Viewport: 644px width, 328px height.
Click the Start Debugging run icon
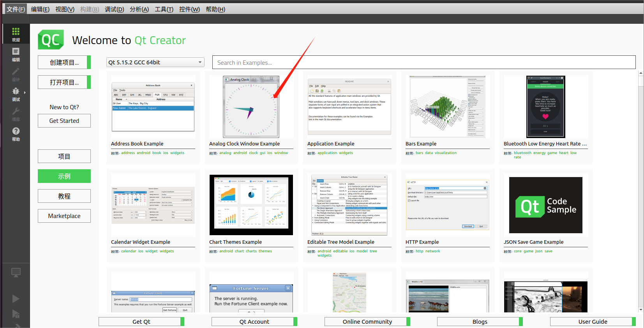[16, 314]
